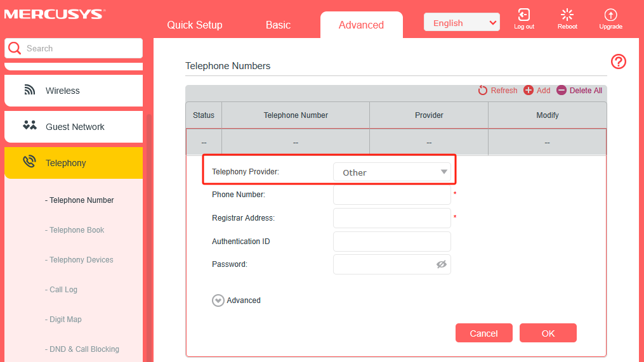Image resolution: width=644 pixels, height=362 pixels.
Task: Click the MERCUSYS logo
Action: 55,15
